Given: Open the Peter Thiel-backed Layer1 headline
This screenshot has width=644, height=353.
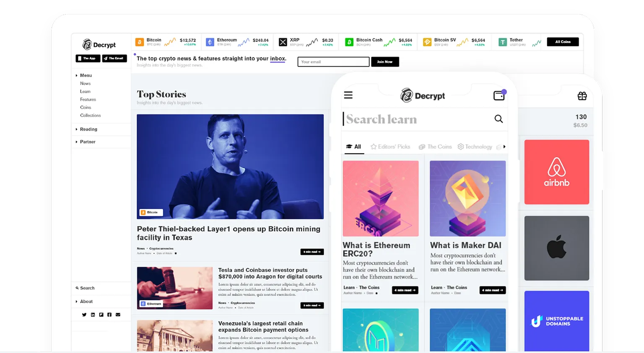Looking at the screenshot, I should click(229, 233).
